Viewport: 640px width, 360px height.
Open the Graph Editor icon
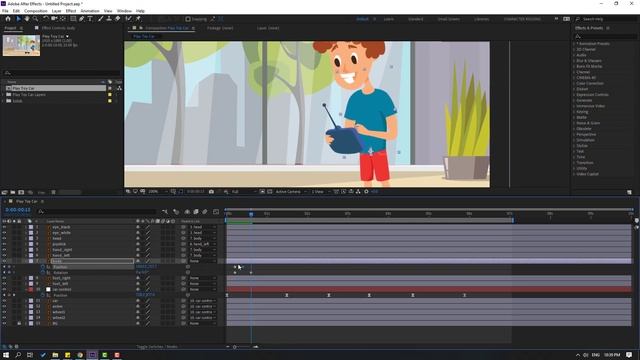pyautogui.click(x=216, y=211)
